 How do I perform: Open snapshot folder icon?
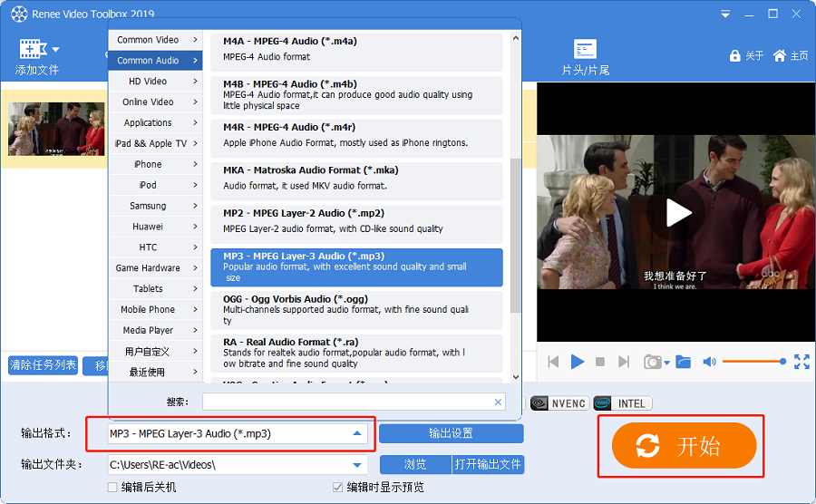click(683, 362)
